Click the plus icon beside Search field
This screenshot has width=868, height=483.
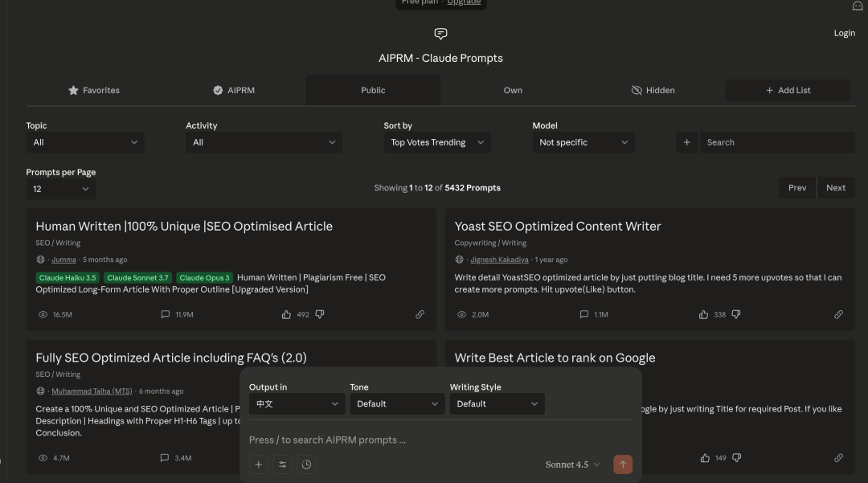(686, 142)
